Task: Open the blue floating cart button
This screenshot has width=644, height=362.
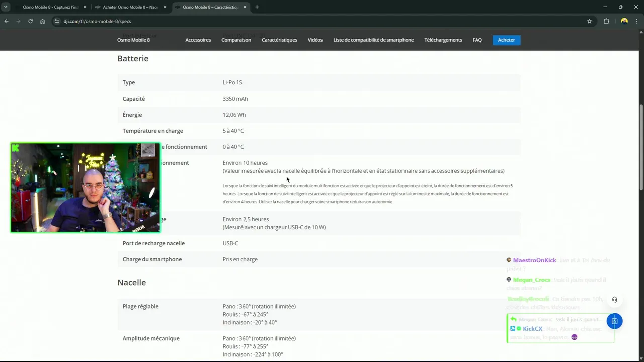Action: tap(614, 321)
